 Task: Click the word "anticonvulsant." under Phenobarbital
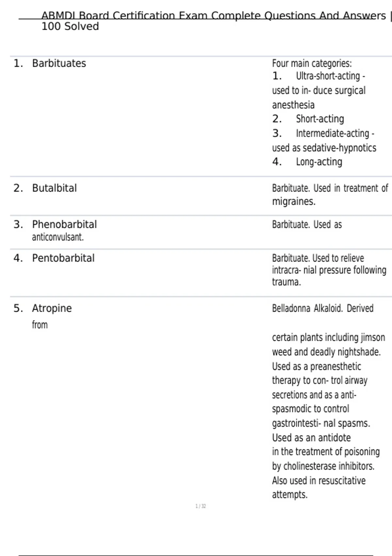pos(58,237)
